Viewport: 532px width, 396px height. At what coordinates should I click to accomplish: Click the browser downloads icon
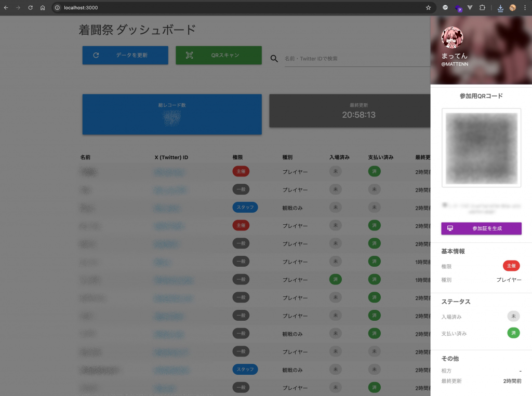500,8
